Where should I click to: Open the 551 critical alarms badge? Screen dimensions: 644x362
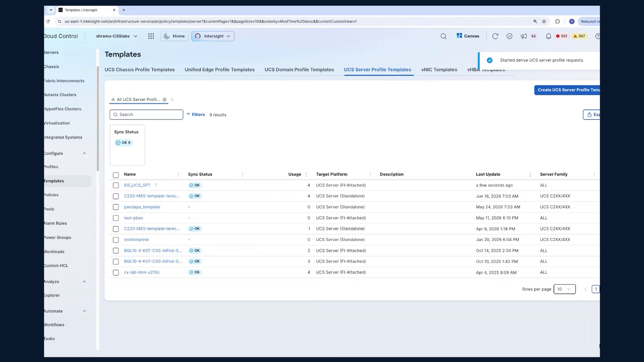point(562,36)
